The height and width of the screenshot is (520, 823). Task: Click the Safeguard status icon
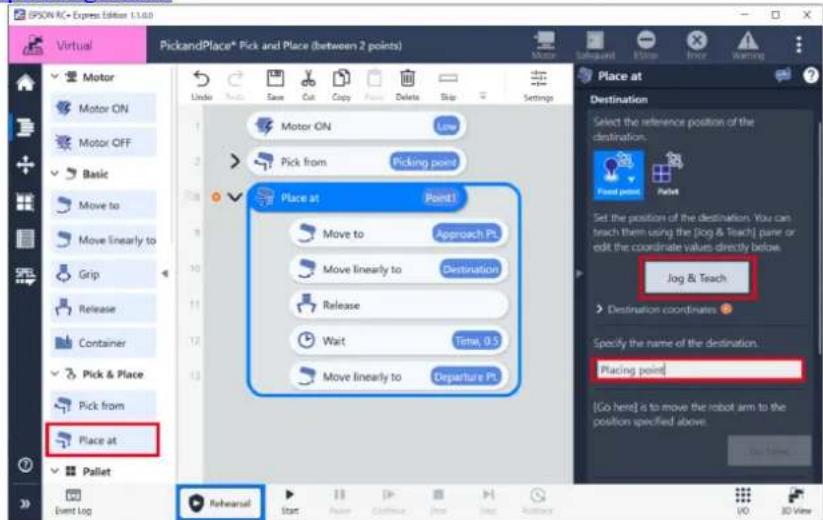(595, 45)
